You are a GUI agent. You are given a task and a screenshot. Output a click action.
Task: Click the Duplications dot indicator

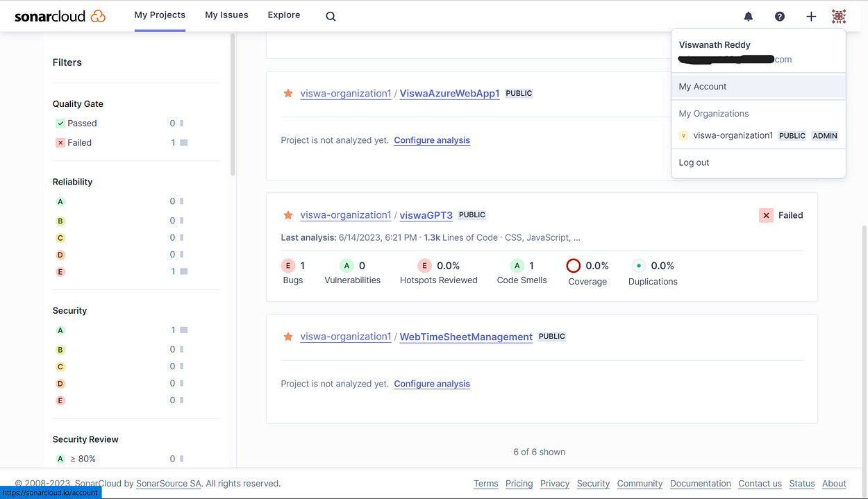pyautogui.click(x=638, y=266)
